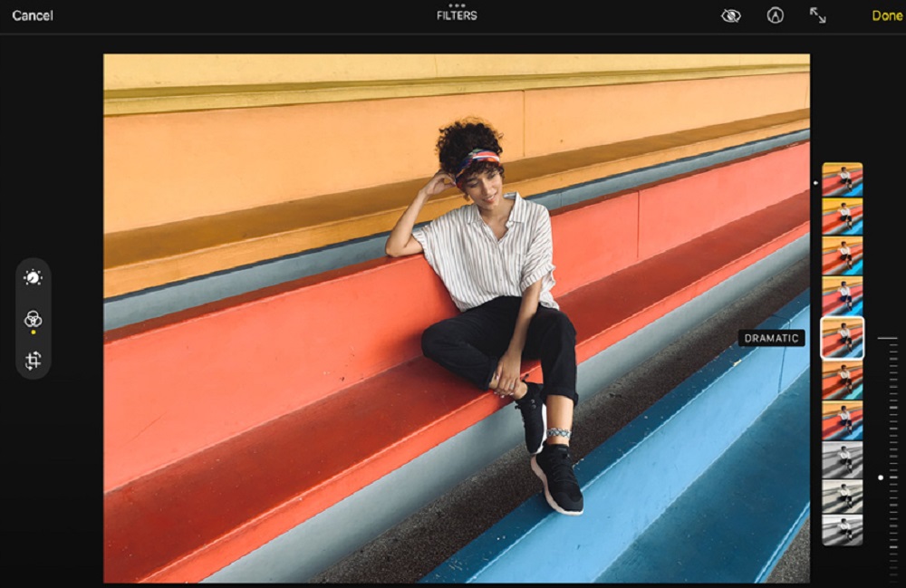Click the auto-enhance wand icon
Image resolution: width=906 pixels, height=588 pixels.
tap(776, 15)
